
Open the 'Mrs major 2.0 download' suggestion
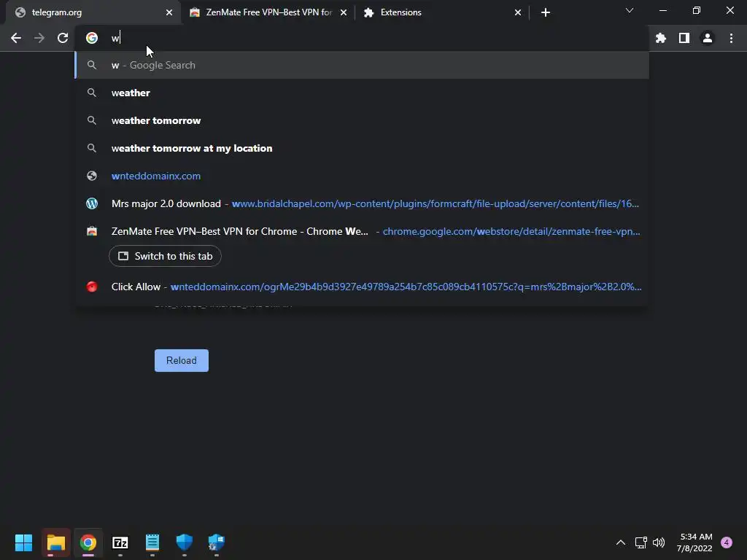362,203
